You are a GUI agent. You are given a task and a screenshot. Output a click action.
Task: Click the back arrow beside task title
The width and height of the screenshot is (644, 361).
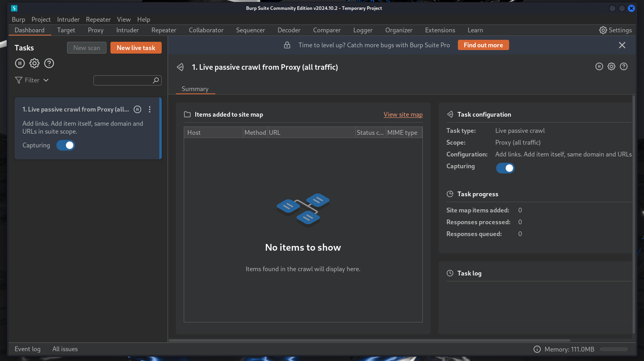(180, 67)
